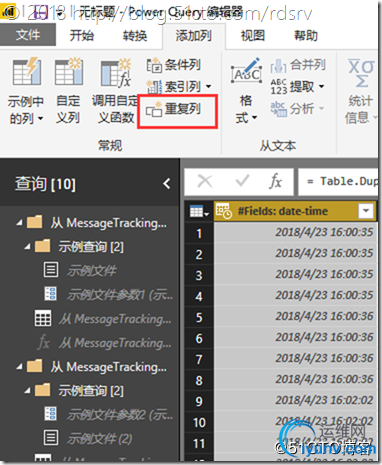Open the 视图 ribbon tab

coord(253,35)
